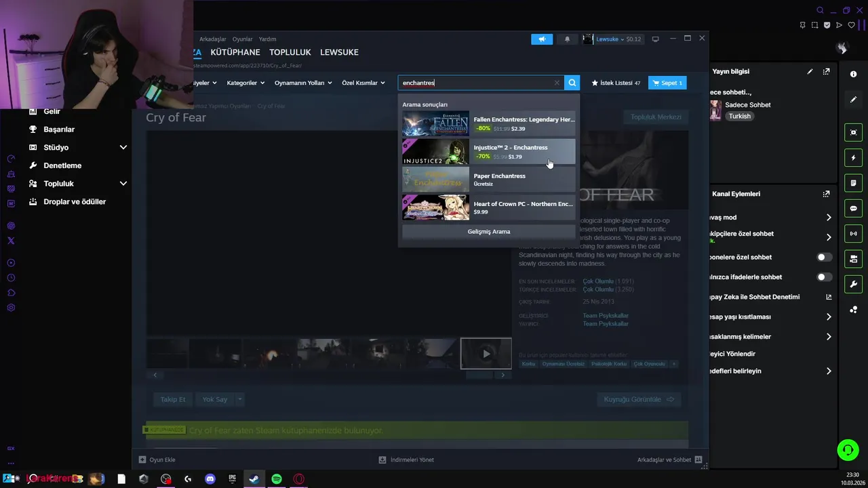Image resolution: width=868 pixels, height=488 pixels.
Task: Expand the savaş mod row arrow
Action: [x=829, y=218]
